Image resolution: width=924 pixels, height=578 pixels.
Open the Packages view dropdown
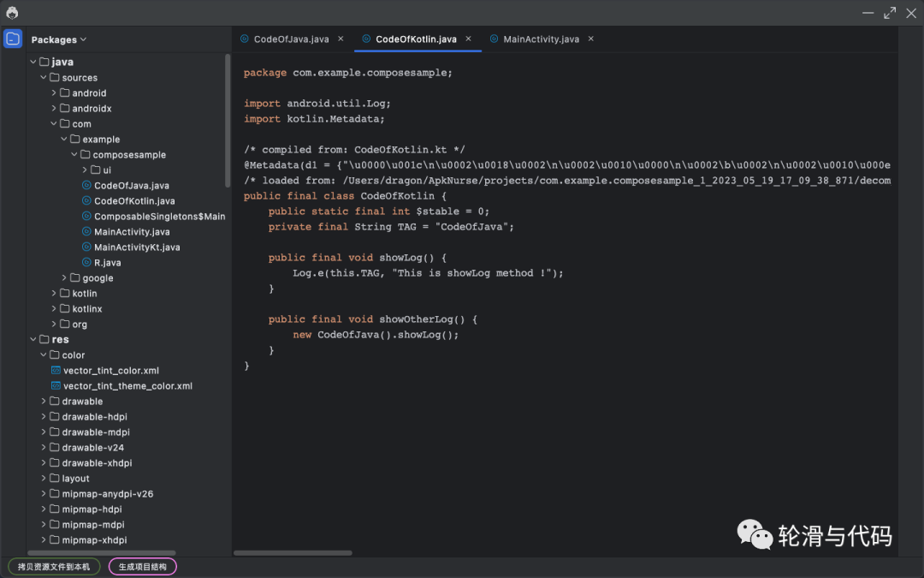pyautogui.click(x=59, y=39)
